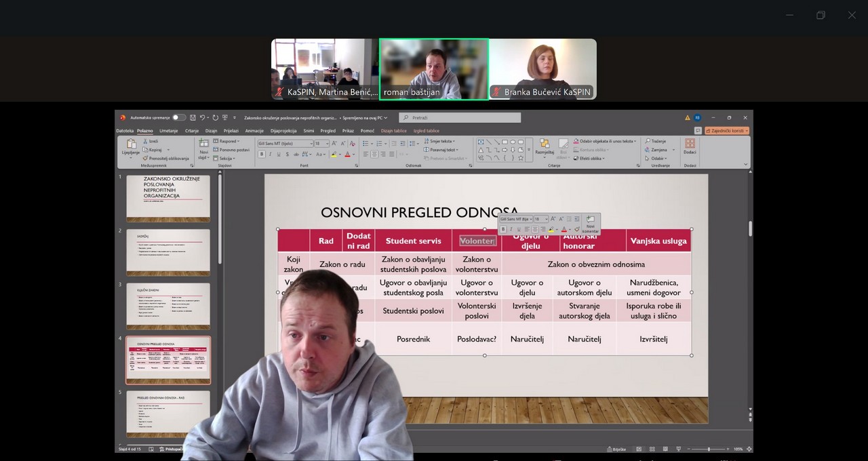Select slide 3 thumbnail Ključni zakoni

[168, 306]
